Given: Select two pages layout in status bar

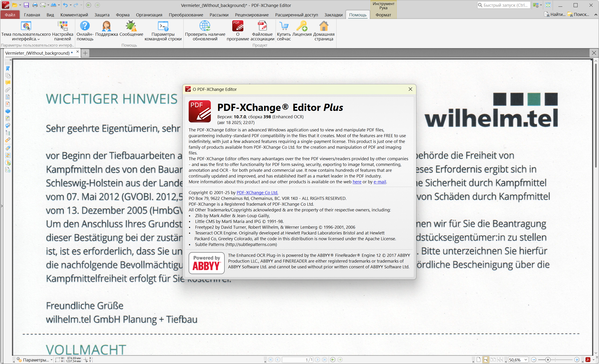Looking at the screenshot, I should 493,360.
